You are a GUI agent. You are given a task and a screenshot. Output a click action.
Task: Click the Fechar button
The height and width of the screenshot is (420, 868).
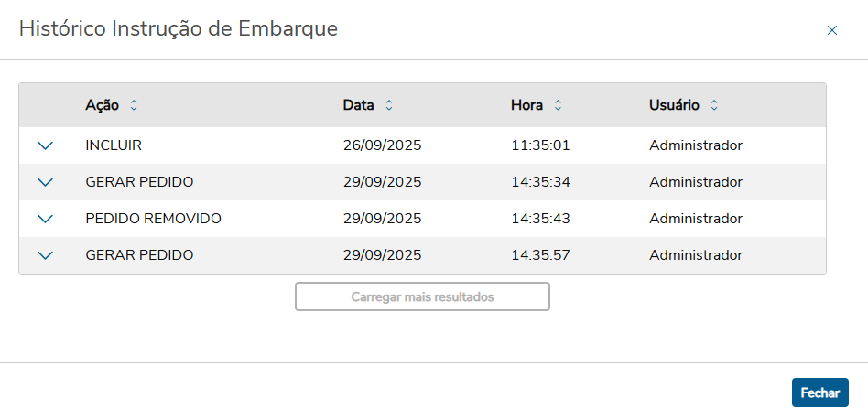[819, 393]
